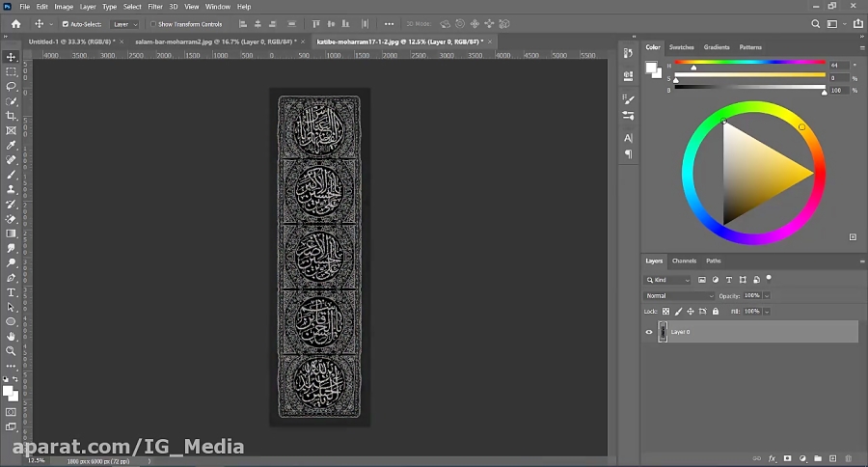The width and height of the screenshot is (868, 467).
Task: Toggle lock image pixels brush icon
Action: tap(679, 312)
